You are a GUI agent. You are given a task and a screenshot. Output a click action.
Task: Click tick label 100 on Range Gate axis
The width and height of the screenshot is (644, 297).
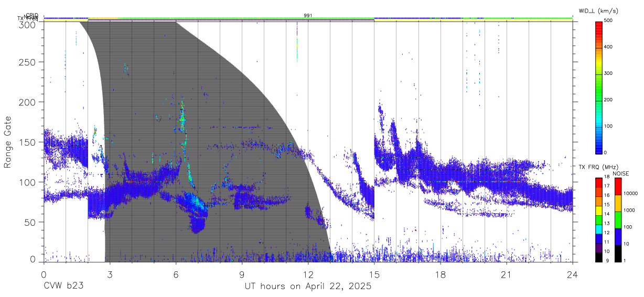tap(28, 182)
